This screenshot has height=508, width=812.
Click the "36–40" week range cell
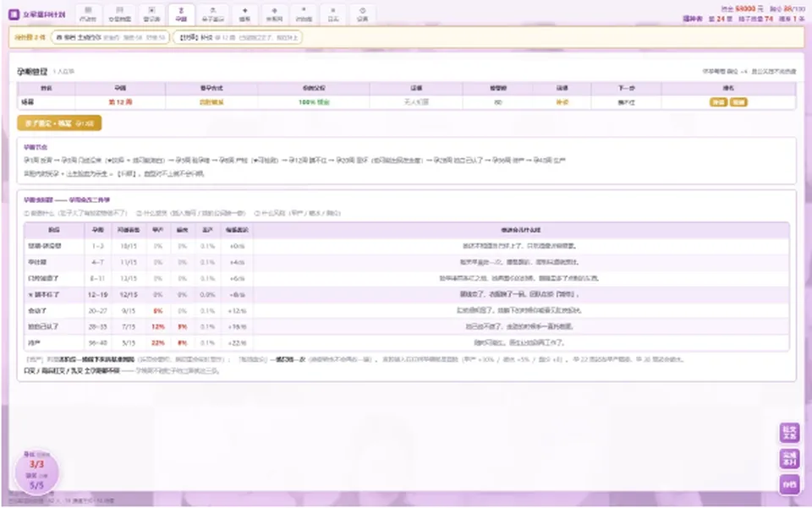98,342
